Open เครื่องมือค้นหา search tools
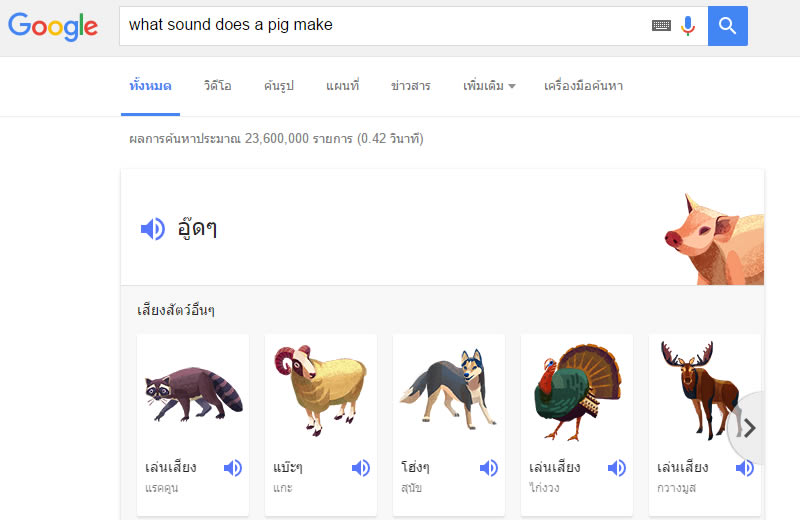This screenshot has width=800, height=520. tap(583, 86)
